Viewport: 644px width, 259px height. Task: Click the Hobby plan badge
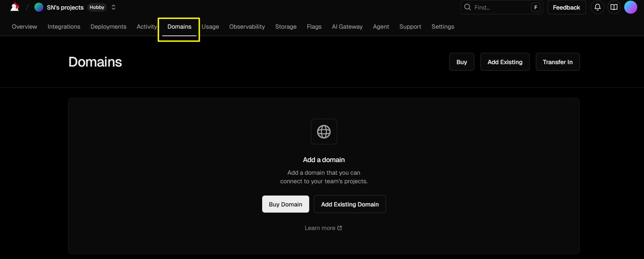(97, 7)
